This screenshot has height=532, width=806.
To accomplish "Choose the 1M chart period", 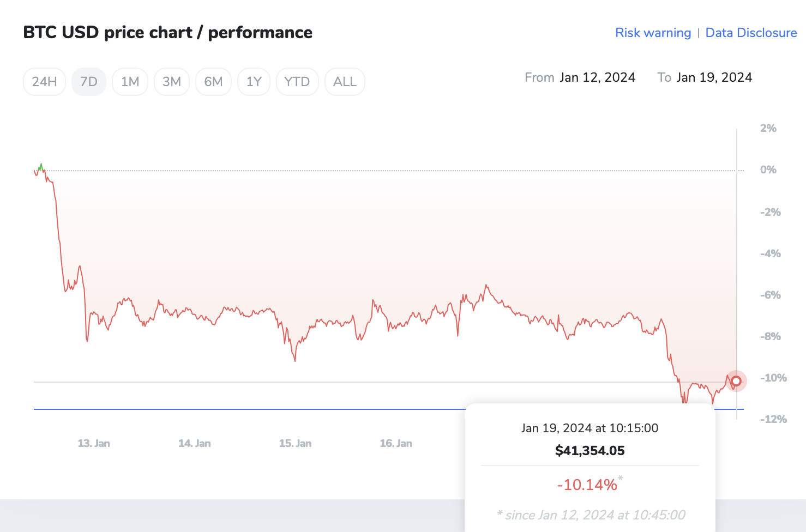I will point(130,82).
